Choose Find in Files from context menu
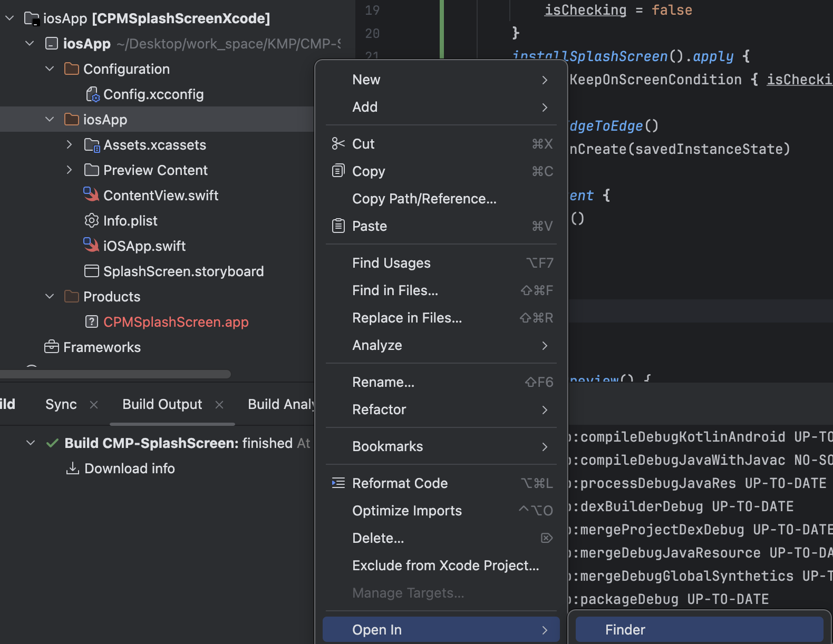Image resolution: width=833 pixels, height=644 pixels. pos(395,290)
